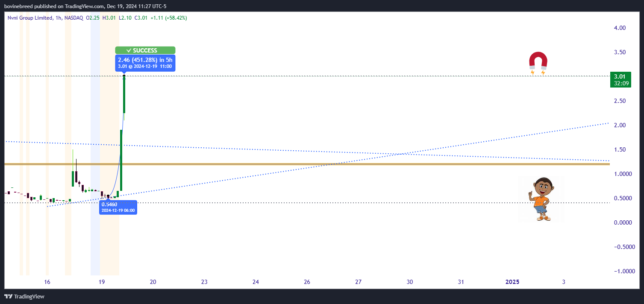This screenshot has height=304, width=644.
Task: Click the 30 date label on time axis
Action: (x=409, y=282)
